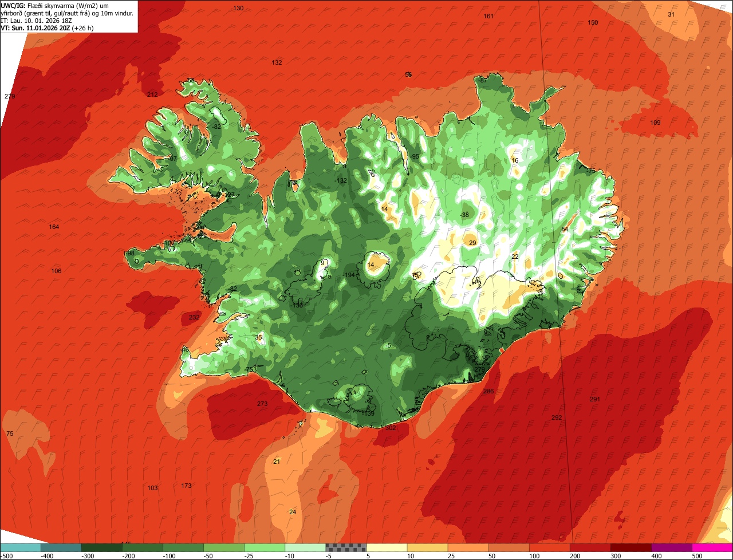Click the '(+26 h)' forecast offset

click(x=83, y=27)
